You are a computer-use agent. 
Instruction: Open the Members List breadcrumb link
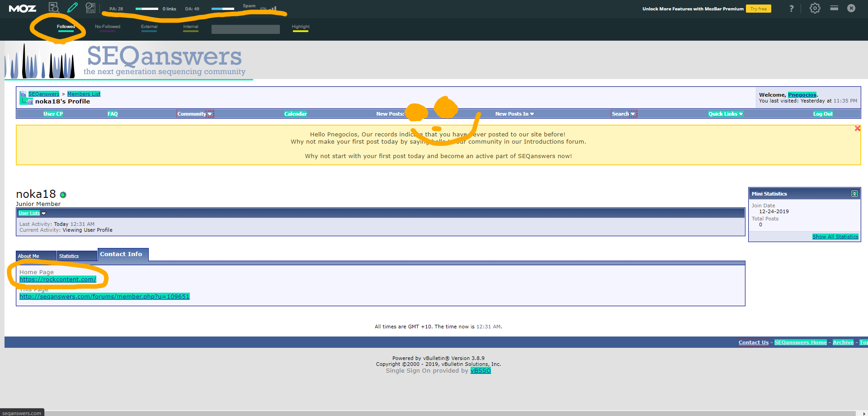tap(84, 94)
